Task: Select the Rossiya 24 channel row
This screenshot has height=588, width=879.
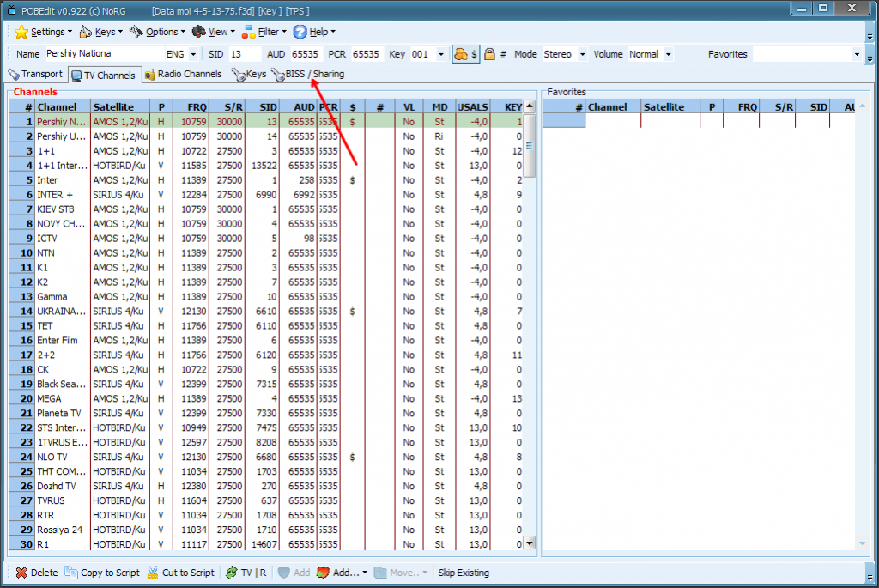Action: coord(265,530)
